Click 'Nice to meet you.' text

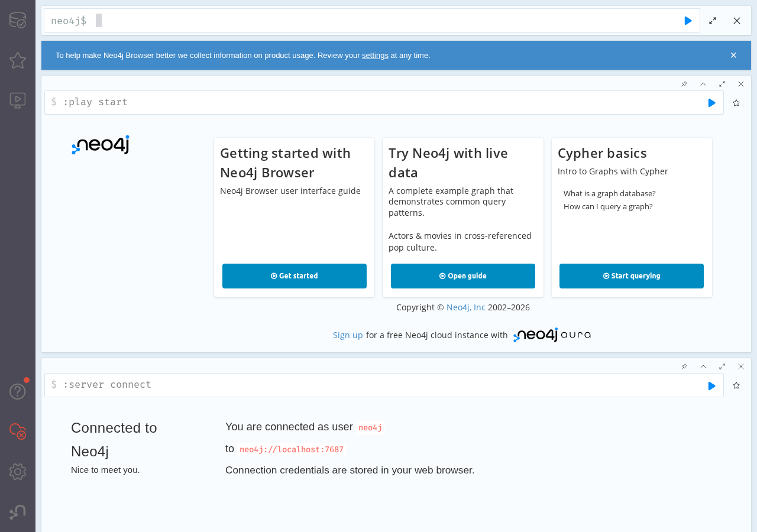105,470
